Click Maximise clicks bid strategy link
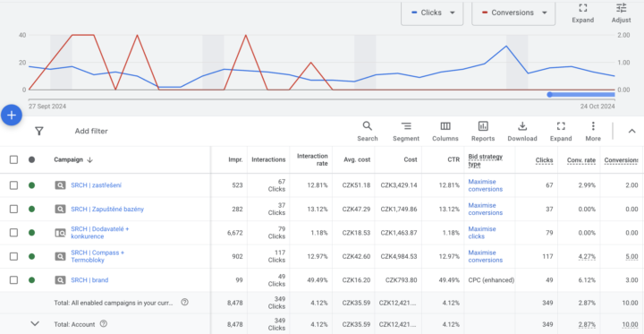This screenshot has height=334, width=644. point(482,233)
